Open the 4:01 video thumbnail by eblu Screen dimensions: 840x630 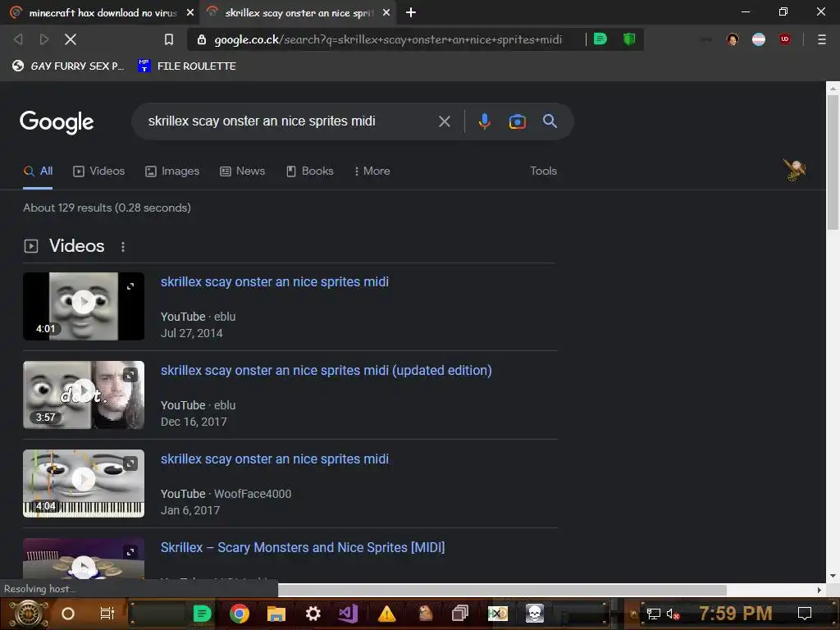coord(84,307)
